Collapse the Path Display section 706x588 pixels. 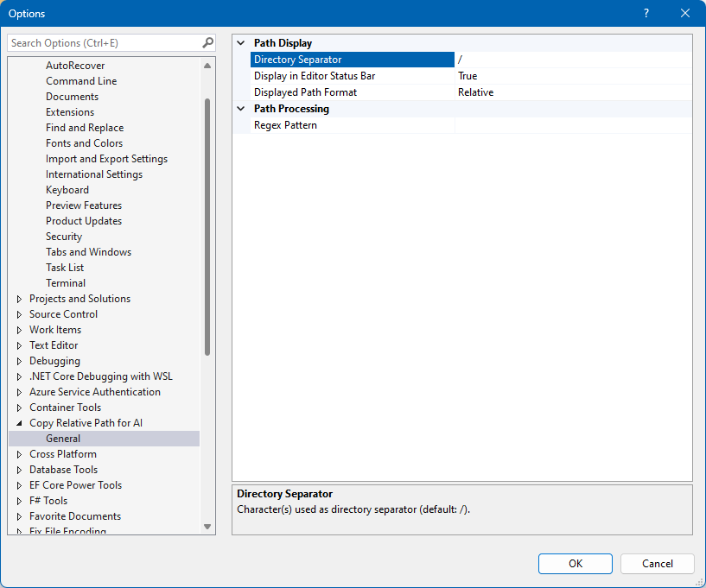tap(241, 43)
